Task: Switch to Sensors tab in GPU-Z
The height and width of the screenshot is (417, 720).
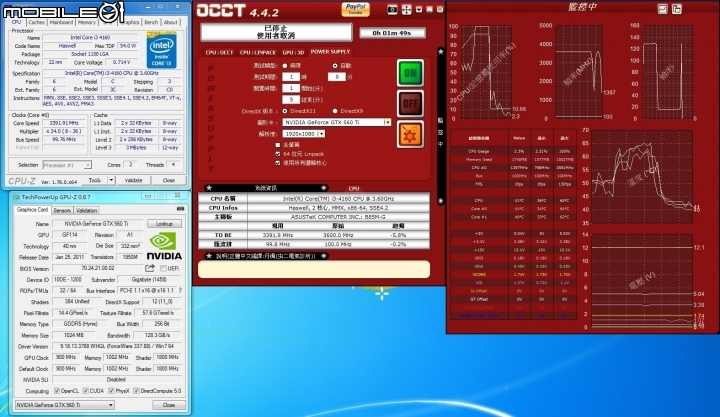Action: click(62, 210)
